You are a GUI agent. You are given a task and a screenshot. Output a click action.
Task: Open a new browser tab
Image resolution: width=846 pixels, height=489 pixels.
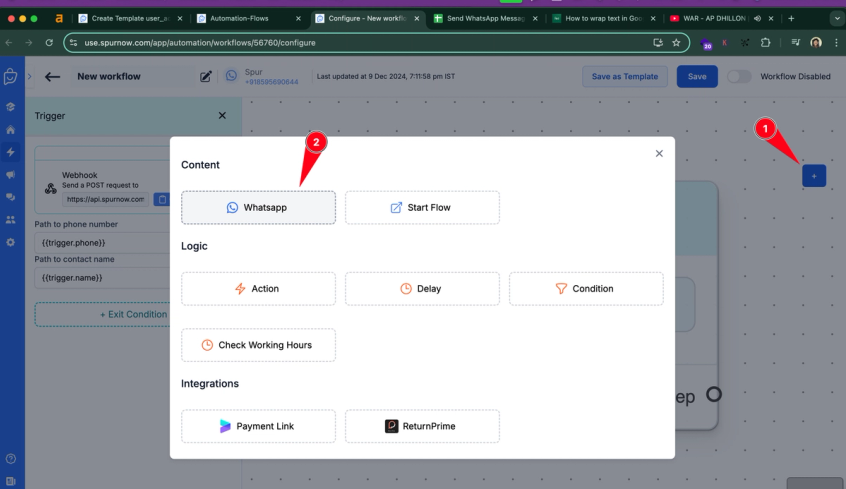pyautogui.click(x=791, y=18)
